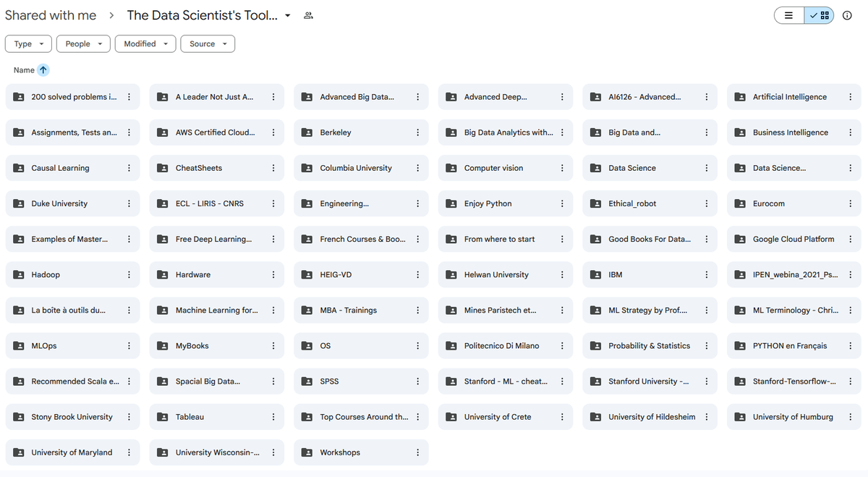
Task: Click the shared people icon beside folder title
Action: coord(308,15)
